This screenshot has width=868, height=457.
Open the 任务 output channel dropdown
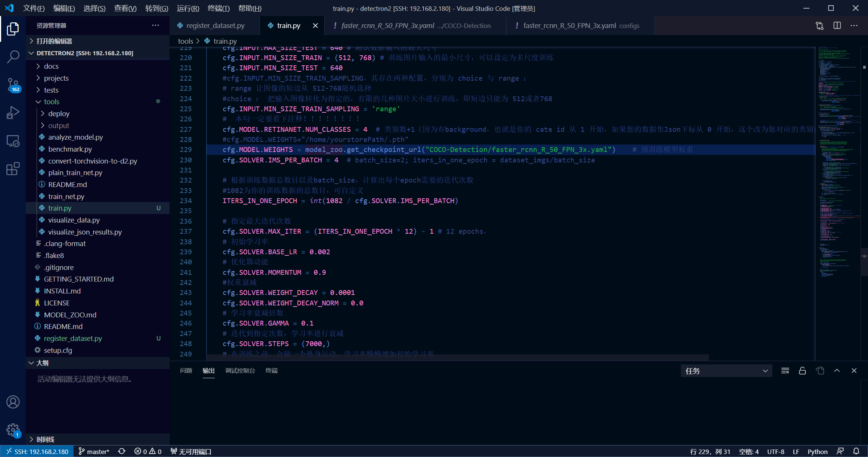pos(726,370)
